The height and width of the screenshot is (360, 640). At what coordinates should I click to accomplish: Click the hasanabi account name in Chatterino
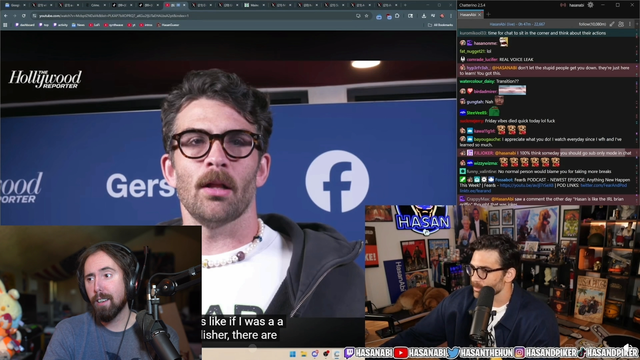(576, 5)
